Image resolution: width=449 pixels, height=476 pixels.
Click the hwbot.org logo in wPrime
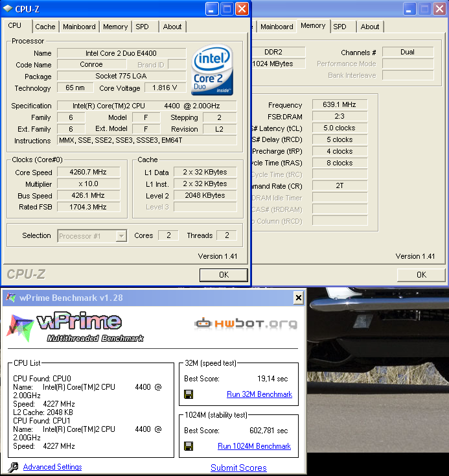tap(246, 324)
